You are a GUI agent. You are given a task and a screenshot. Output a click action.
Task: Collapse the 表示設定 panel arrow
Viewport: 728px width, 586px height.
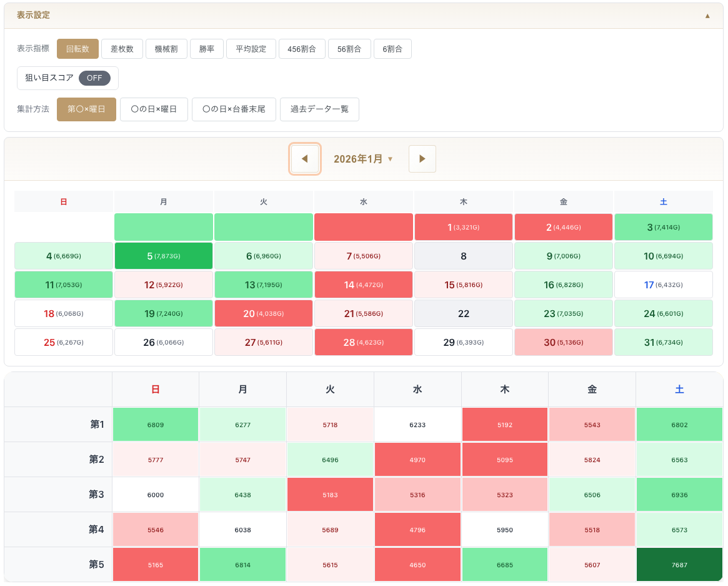(x=707, y=16)
